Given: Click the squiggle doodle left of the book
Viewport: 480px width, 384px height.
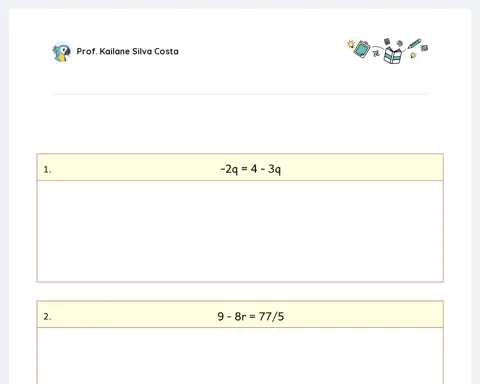Looking at the screenshot, I should (376, 53).
